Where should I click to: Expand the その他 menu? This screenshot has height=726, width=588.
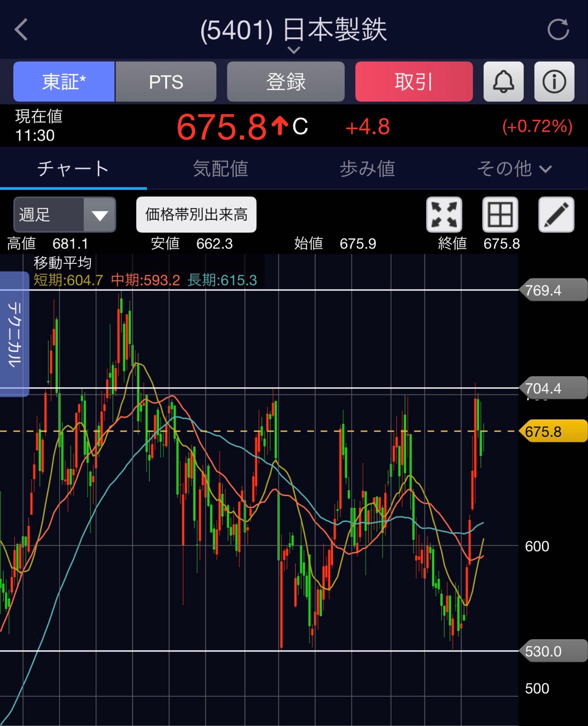coord(514,168)
